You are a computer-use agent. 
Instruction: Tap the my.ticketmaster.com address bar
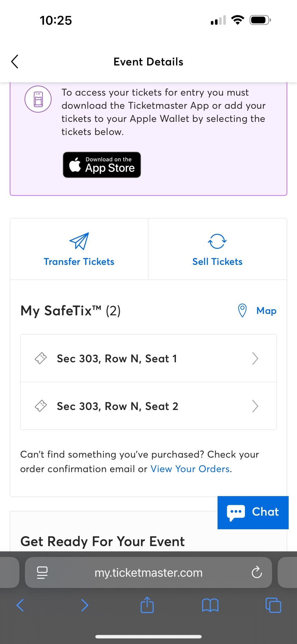148,573
